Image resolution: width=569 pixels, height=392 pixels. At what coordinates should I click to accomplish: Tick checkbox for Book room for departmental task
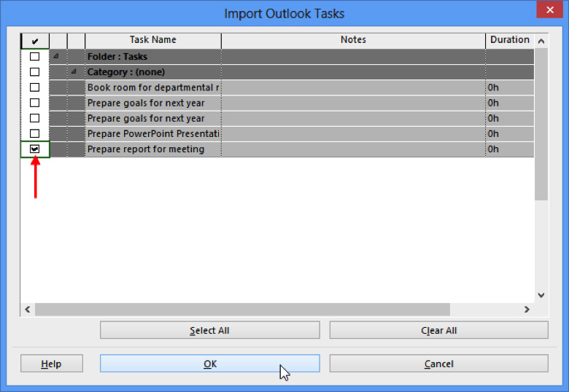34,87
